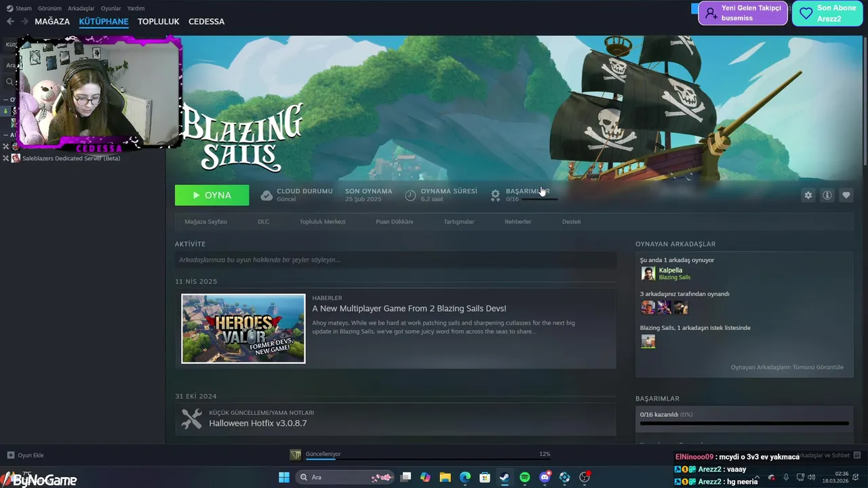Image resolution: width=868 pixels, height=488 pixels.
Task: Open Copilot from the taskbar
Action: pyautogui.click(x=425, y=477)
